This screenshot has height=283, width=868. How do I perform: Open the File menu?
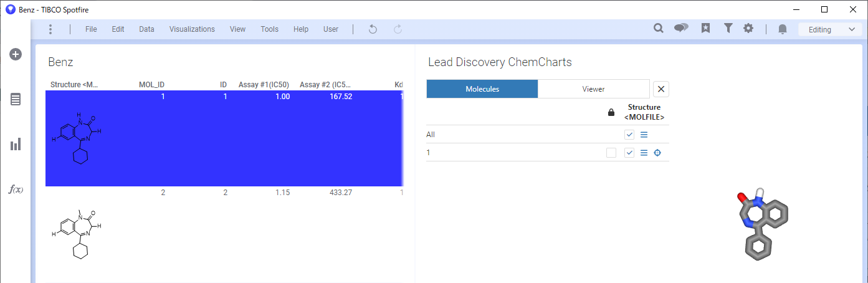pyautogui.click(x=91, y=29)
